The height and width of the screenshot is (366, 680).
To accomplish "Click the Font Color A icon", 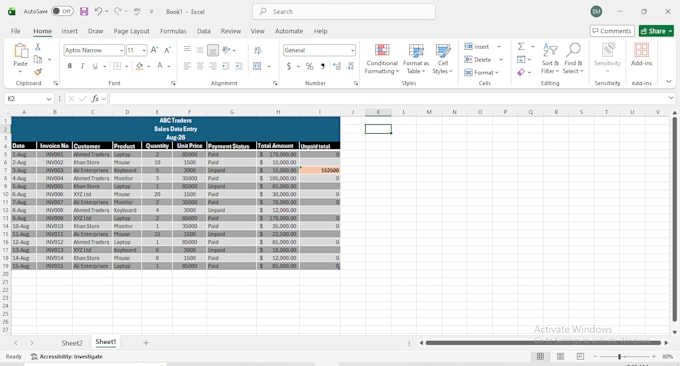I will coord(160,66).
